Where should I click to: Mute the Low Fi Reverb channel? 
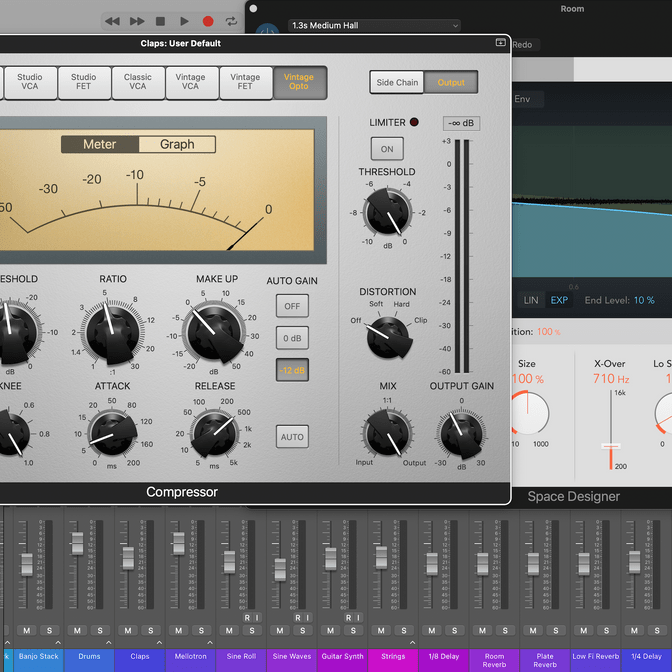point(583,630)
